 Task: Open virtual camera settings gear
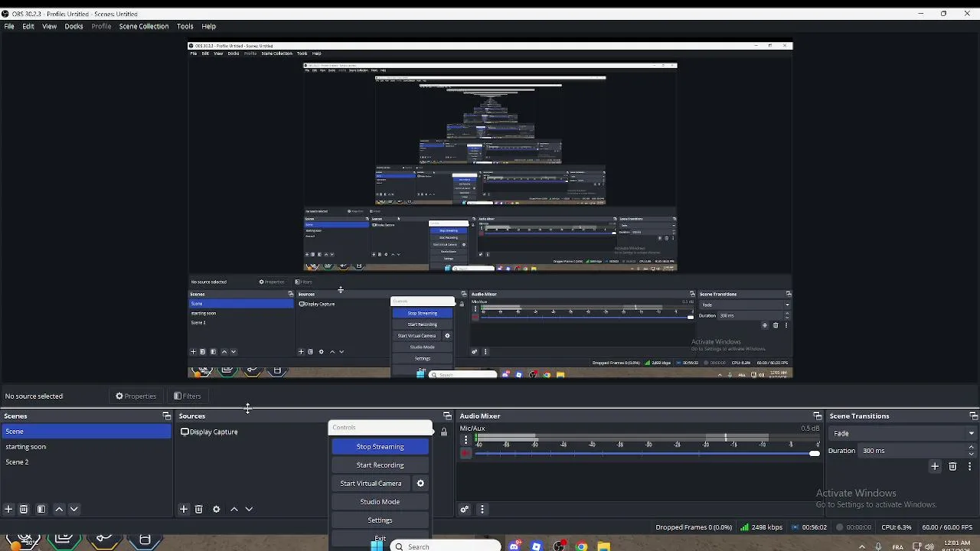point(420,484)
